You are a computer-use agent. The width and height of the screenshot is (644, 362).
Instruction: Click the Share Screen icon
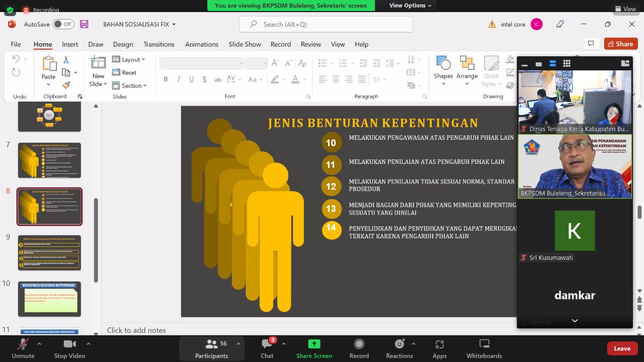point(314,344)
